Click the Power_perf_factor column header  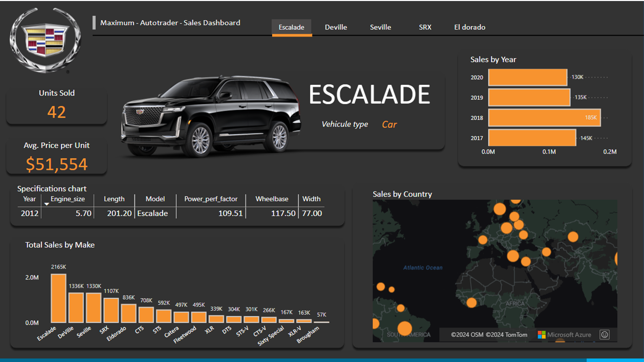(211, 199)
